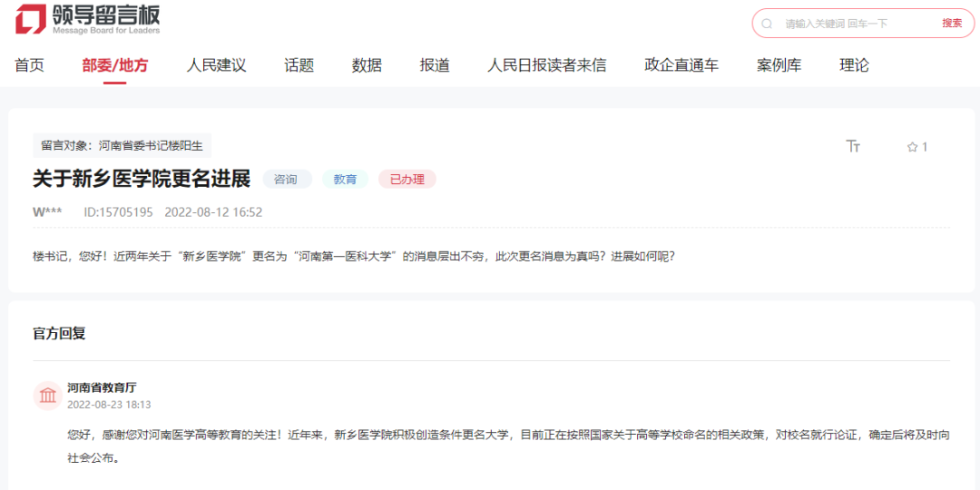Viewport: 980px width, 490px height.
Task: Click 留言对象：河南省委书记楼阳生 label
Action: [122, 145]
